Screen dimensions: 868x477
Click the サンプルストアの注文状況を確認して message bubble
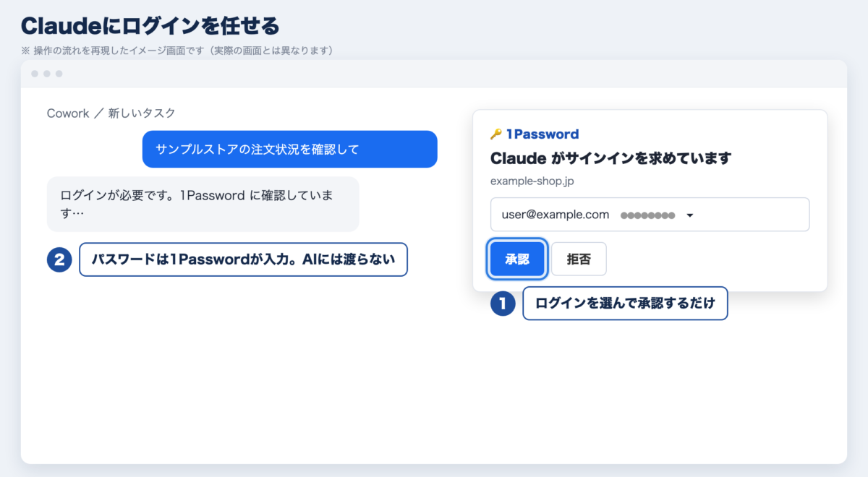click(290, 149)
